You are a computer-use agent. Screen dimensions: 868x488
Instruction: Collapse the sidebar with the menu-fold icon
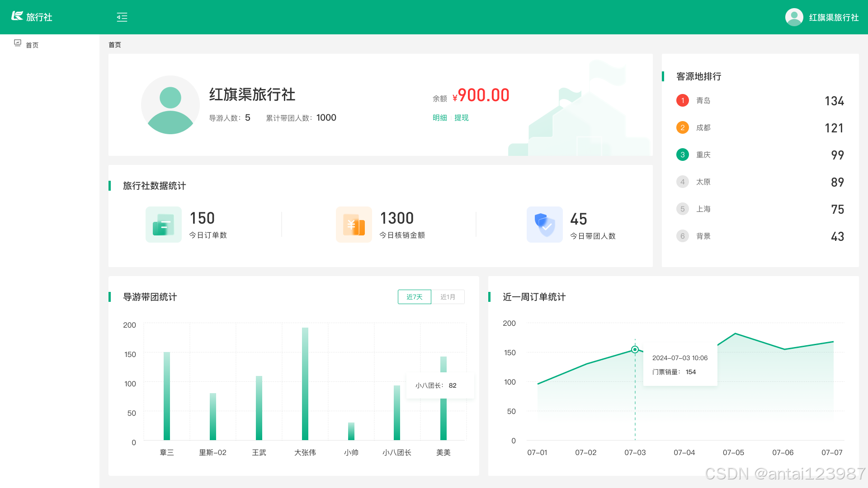click(122, 17)
